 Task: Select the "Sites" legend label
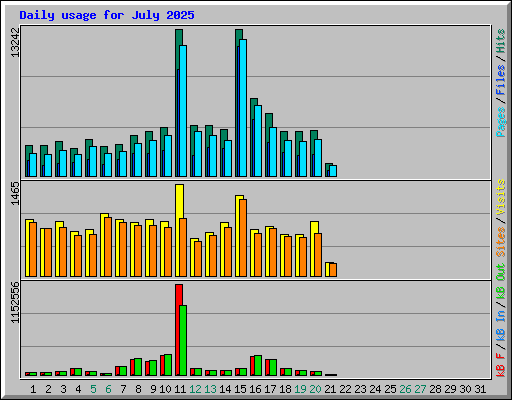click(501, 242)
